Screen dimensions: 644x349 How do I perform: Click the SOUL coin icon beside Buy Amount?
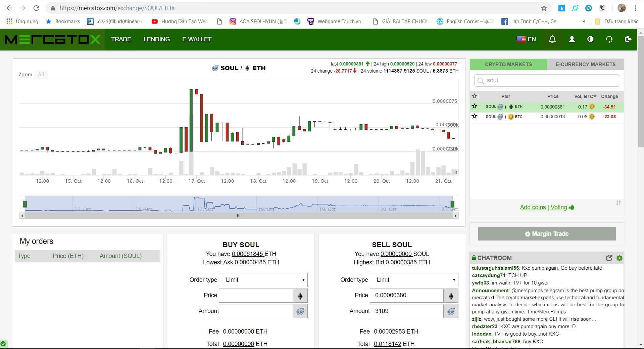(300, 311)
